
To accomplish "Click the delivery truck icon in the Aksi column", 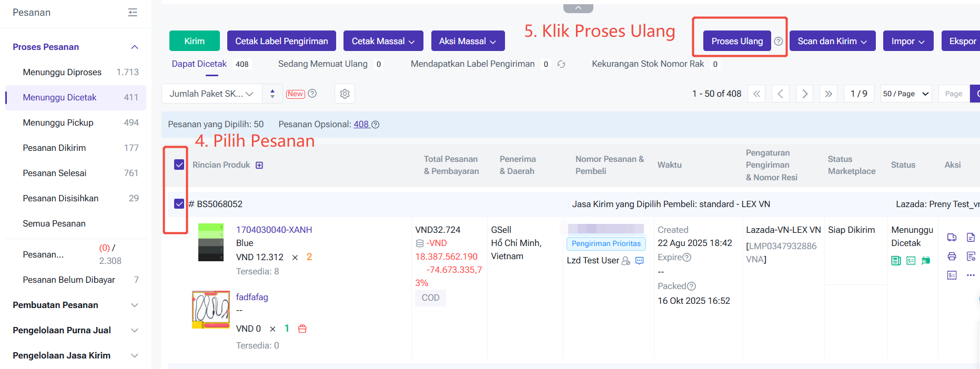I will click(952, 238).
